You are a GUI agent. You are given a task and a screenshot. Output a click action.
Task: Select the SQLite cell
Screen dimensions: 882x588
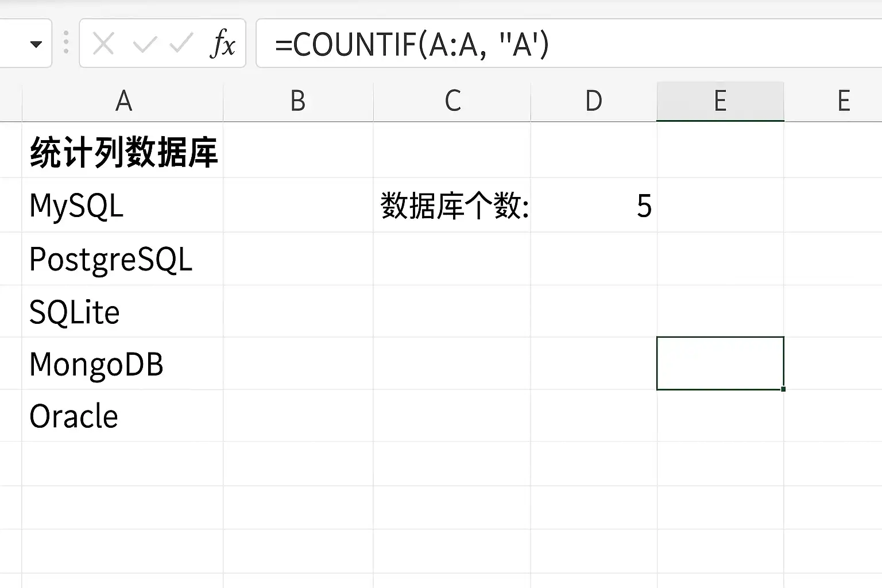click(x=123, y=311)
